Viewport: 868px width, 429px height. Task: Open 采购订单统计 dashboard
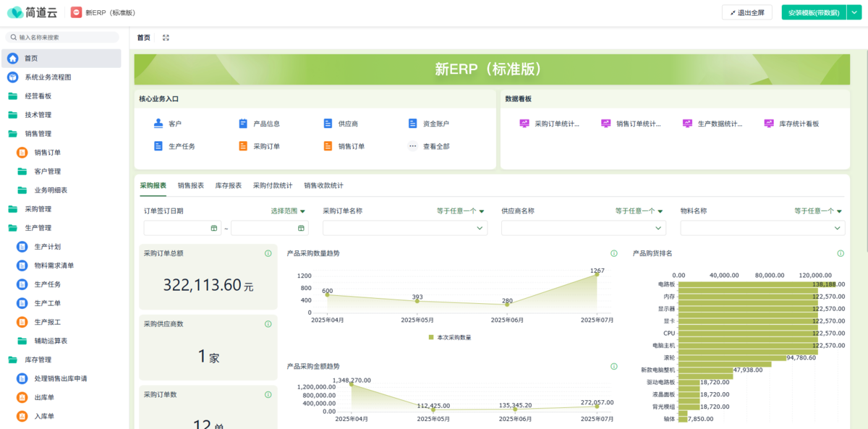pyautogui.click(x=550, y=124)
